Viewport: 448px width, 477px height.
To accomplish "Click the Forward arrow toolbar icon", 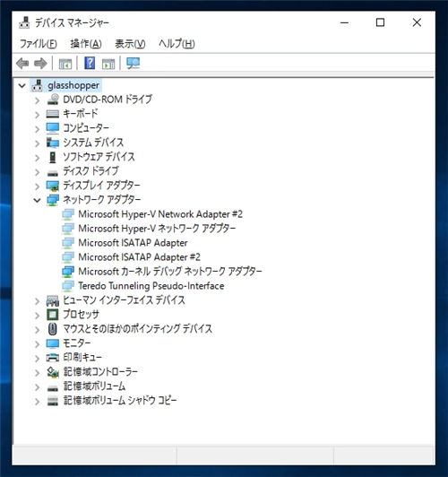I will [x=40, y=64].
